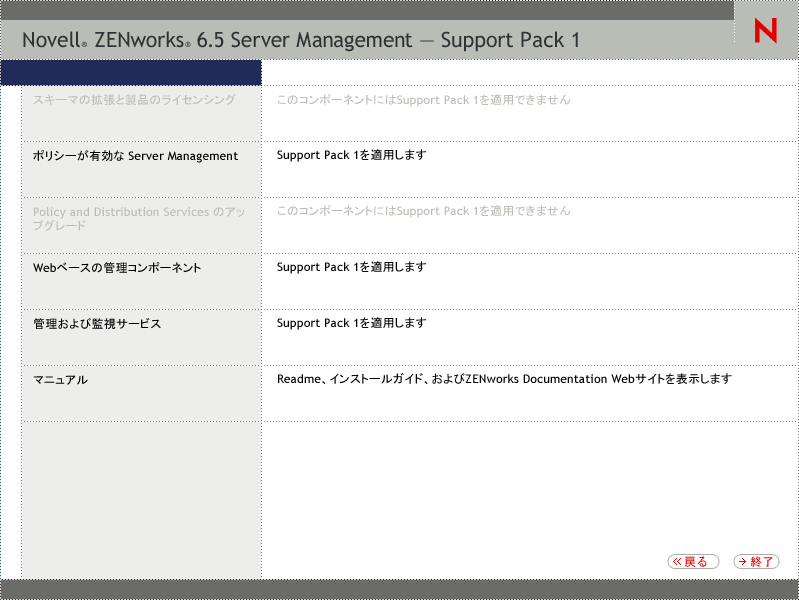
Task: Click the 終了 exit button
Action: [756, 561]
